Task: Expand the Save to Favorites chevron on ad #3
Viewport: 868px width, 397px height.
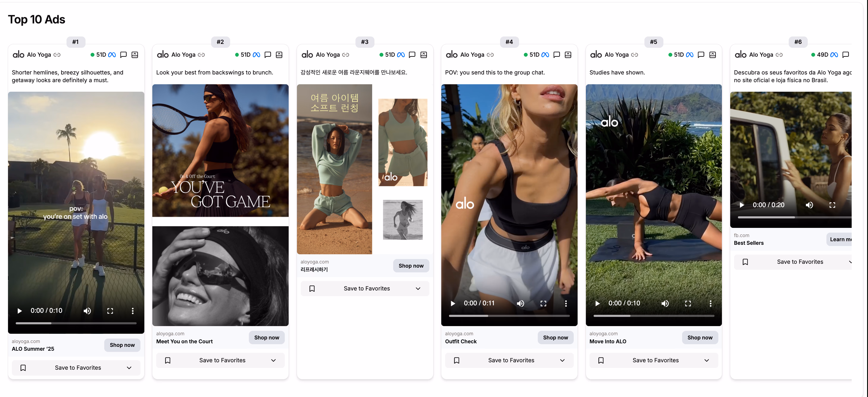Action: tap(418, 289)
